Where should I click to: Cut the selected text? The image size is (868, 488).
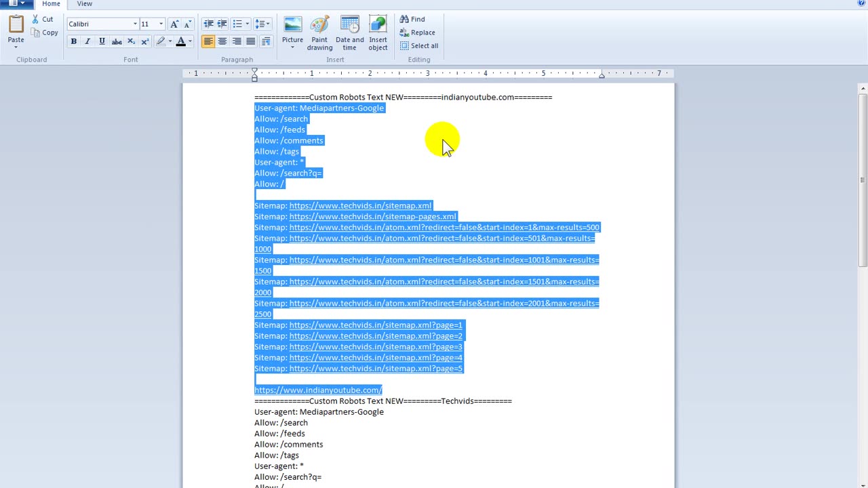[x=41, y=19]
